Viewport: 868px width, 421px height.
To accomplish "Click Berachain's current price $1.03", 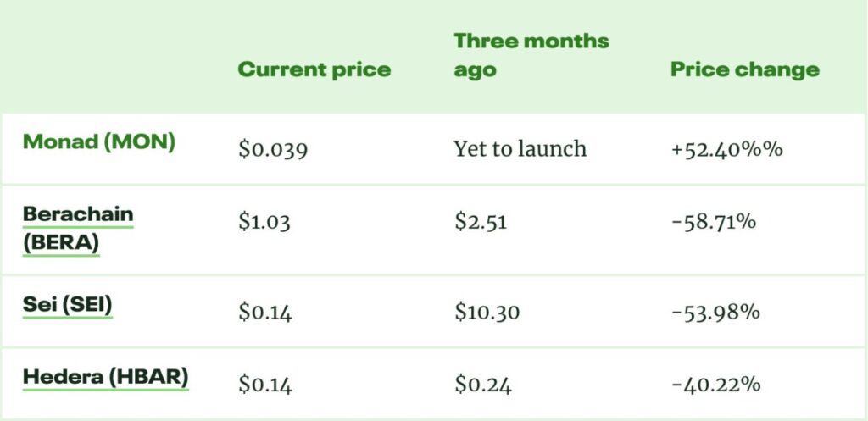I will point(264,223).
